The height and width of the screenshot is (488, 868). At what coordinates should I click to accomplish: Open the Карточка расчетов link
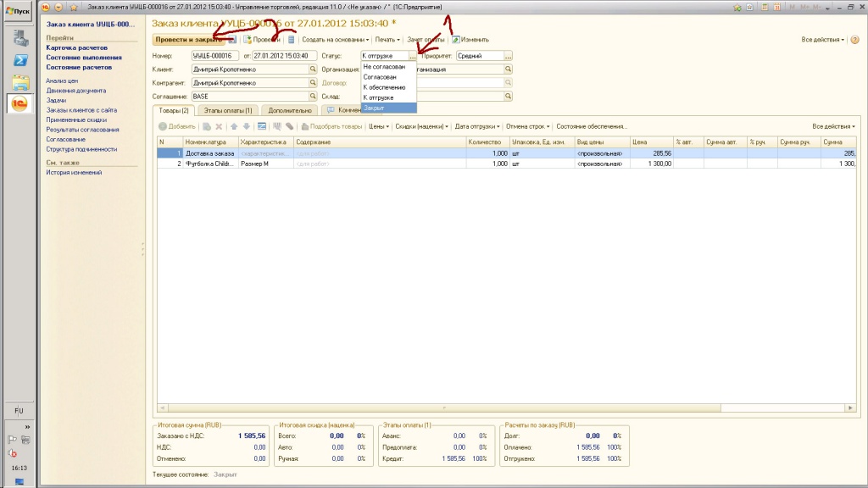[77, 47]
